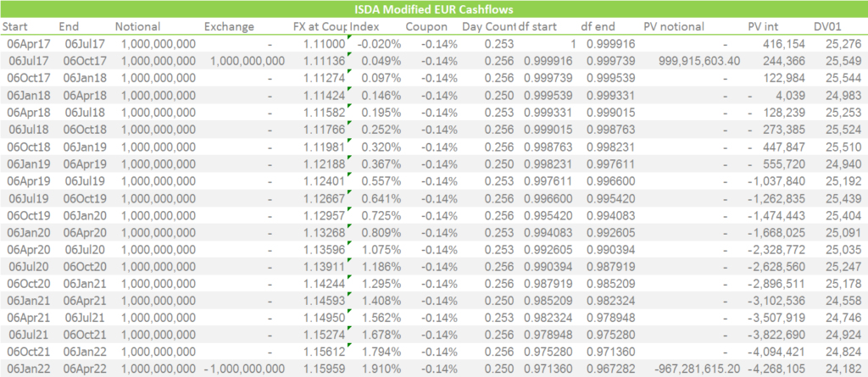Click the 'PV int' column header
The width and height of the screenshot is (868, 377).
coord(764,26)
